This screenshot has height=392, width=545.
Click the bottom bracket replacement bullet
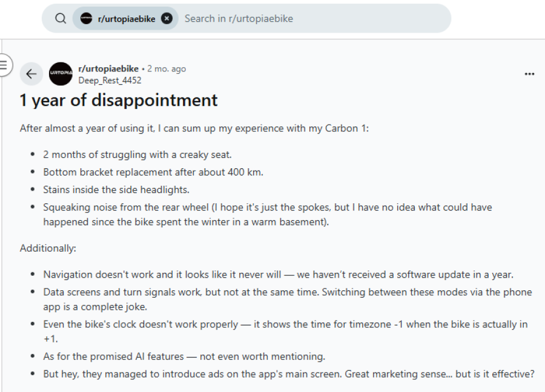[x=153, y=172]
